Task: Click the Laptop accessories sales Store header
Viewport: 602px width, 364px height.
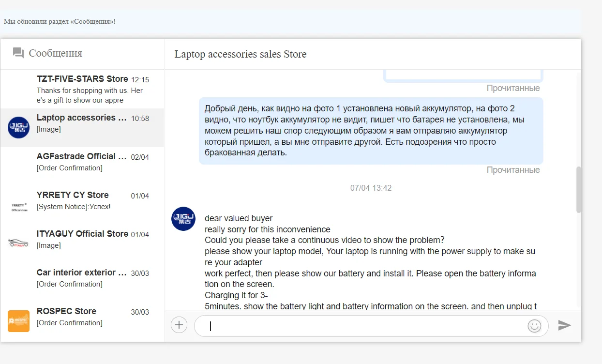Action: click(x=241, y=54)
